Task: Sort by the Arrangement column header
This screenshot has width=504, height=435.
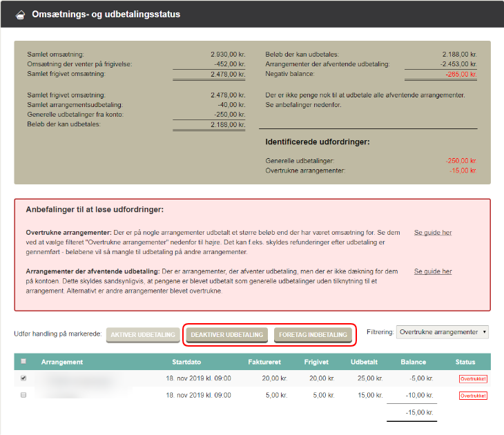Action: pos(62,362)
